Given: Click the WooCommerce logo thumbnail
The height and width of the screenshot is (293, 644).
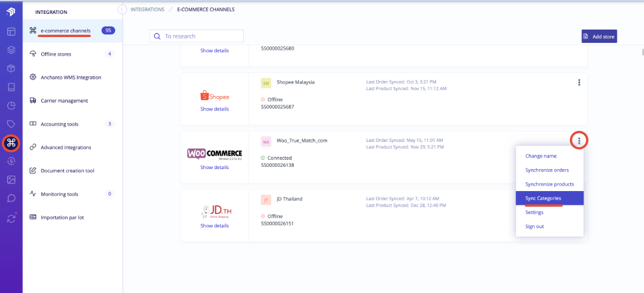Looking at the screenshot, I should [214, 154].
